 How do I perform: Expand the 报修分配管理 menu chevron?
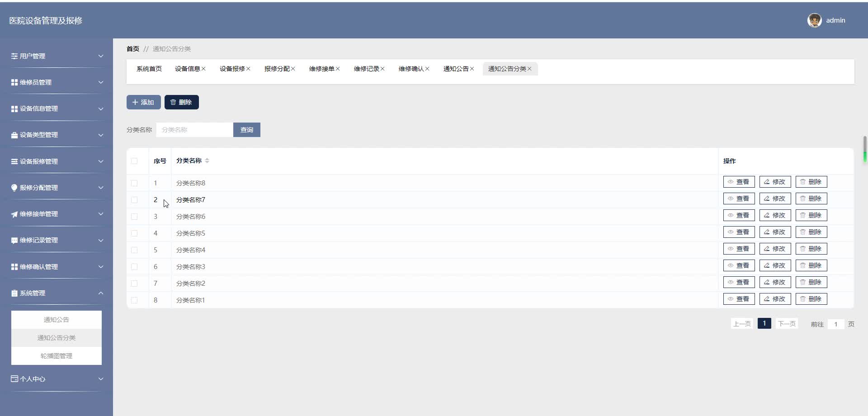(x=101, y=188)
